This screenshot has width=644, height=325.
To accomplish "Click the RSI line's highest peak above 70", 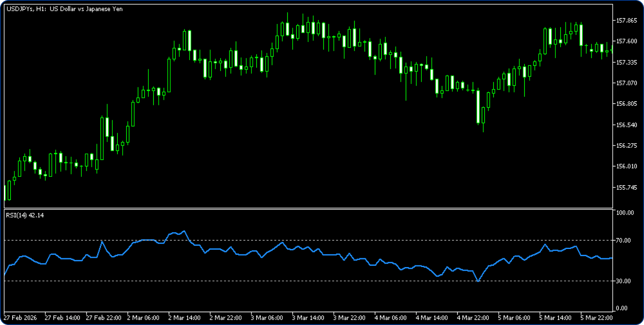I will (x=184, y=231).
